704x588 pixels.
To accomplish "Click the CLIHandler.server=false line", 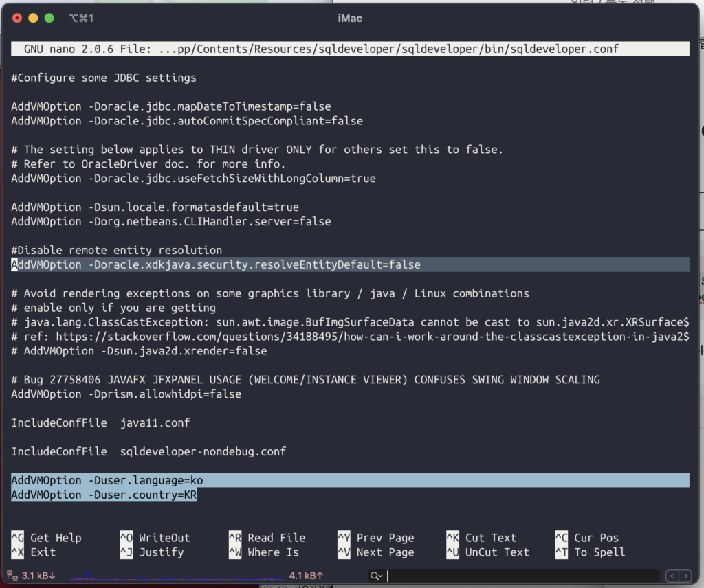I will pos(171,221).
